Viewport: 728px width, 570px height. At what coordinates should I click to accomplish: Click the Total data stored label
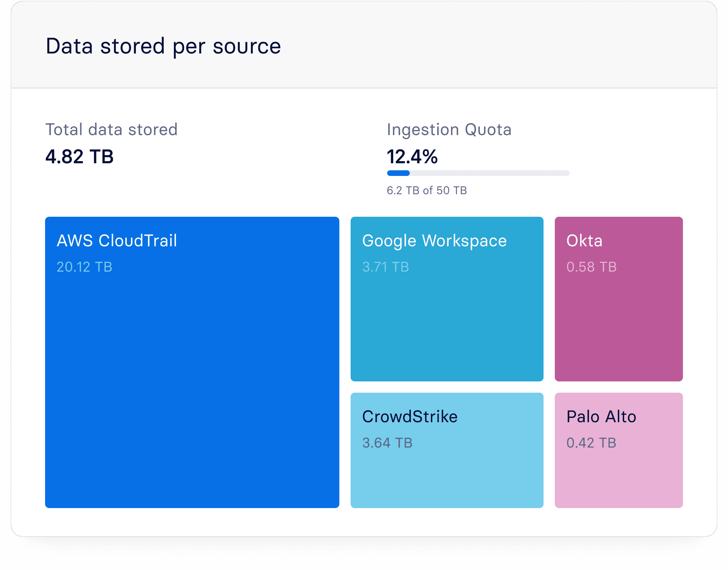111,129
